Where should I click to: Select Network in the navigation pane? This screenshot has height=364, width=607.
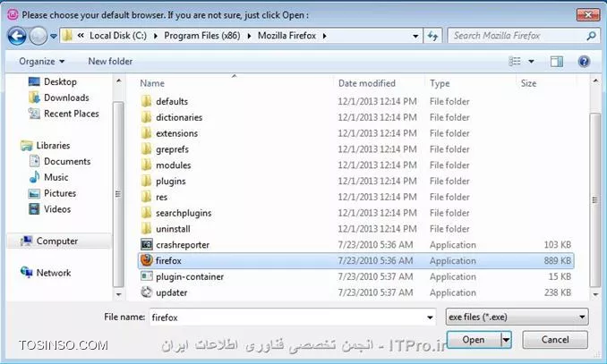pos(46,273)
